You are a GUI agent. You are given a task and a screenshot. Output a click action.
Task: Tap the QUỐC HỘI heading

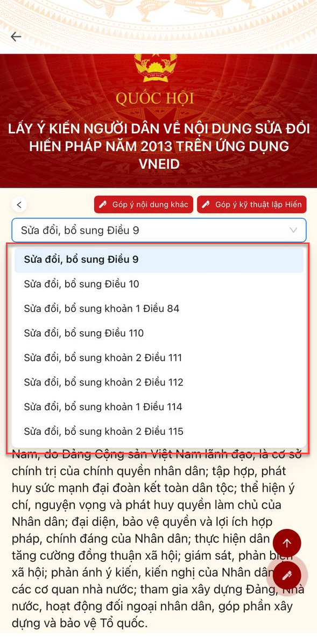click(154, 98)
